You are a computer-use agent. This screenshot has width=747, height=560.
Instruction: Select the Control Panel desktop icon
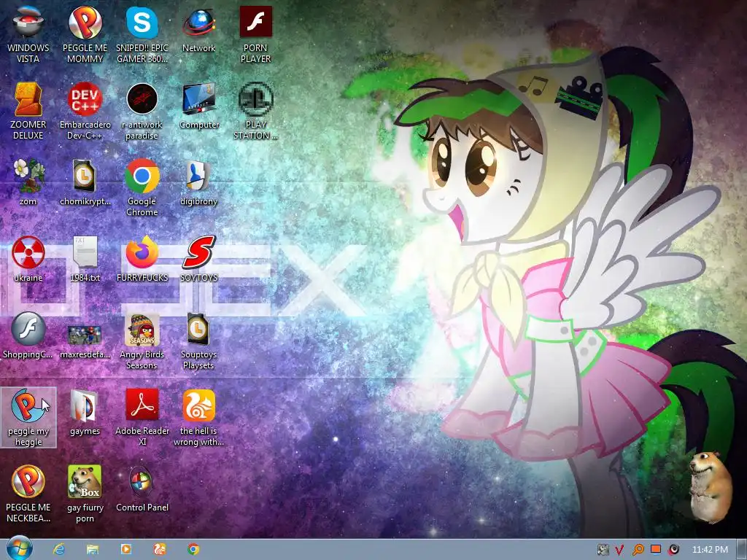pos(142,489)
